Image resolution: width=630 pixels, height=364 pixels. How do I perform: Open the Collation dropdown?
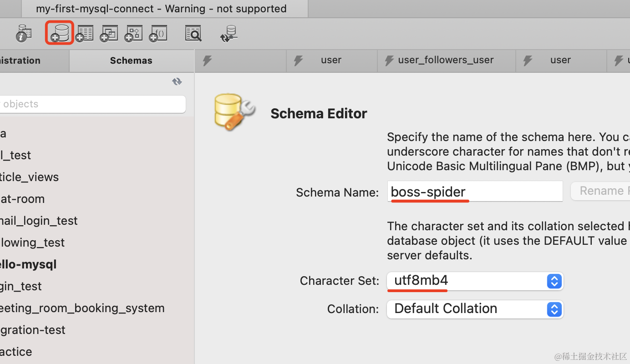point(475,309)
